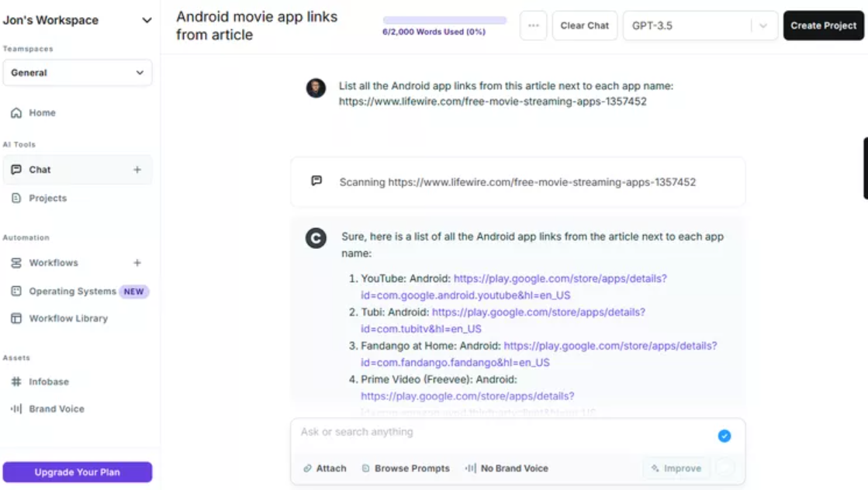Open the three-dots more options button
This screenshot has width=868, height=490.
tap(533, 26)
